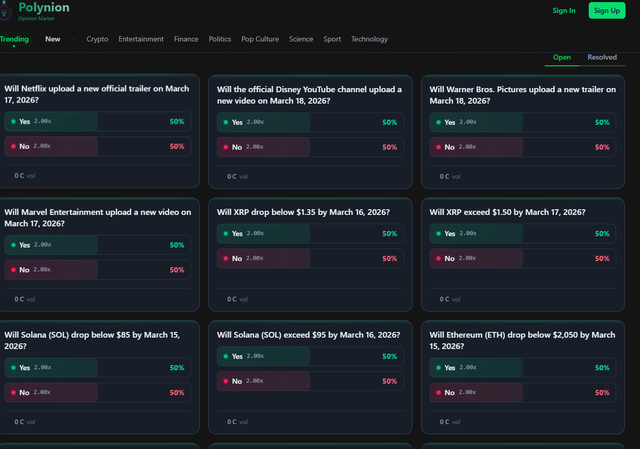Pick Yes on the Warner Bros. market
Image resolution: width=640 pixels, height=449 pixels.
tap(523, 122)
